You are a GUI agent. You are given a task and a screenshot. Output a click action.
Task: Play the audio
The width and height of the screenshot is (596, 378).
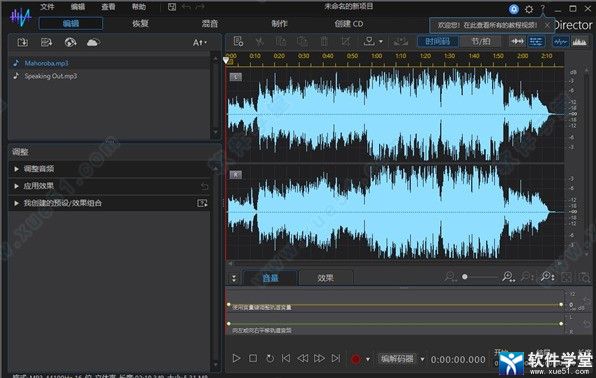click(236, 358)
